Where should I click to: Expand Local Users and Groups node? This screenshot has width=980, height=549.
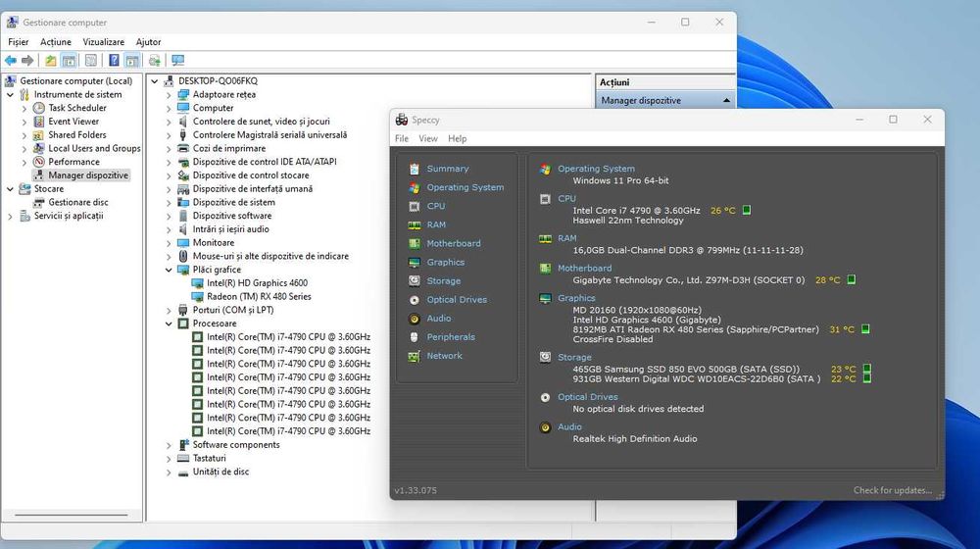24,149
